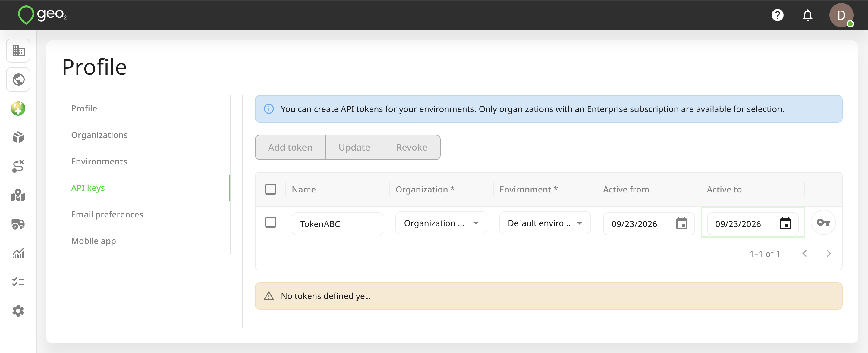Click the TokenABC name field
This screenshot has width=868, height=353.
point(337,224)
